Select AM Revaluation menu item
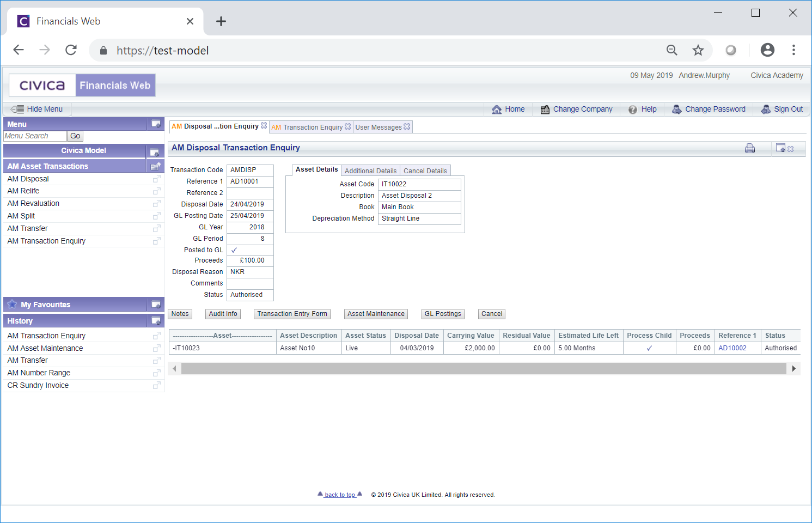Image resolution: width=812 pixels, height=523 pixels. (33, 203)
